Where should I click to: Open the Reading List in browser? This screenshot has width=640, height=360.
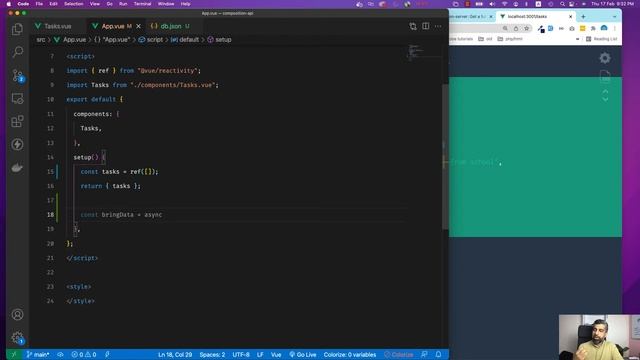click(x=601, y=39)
